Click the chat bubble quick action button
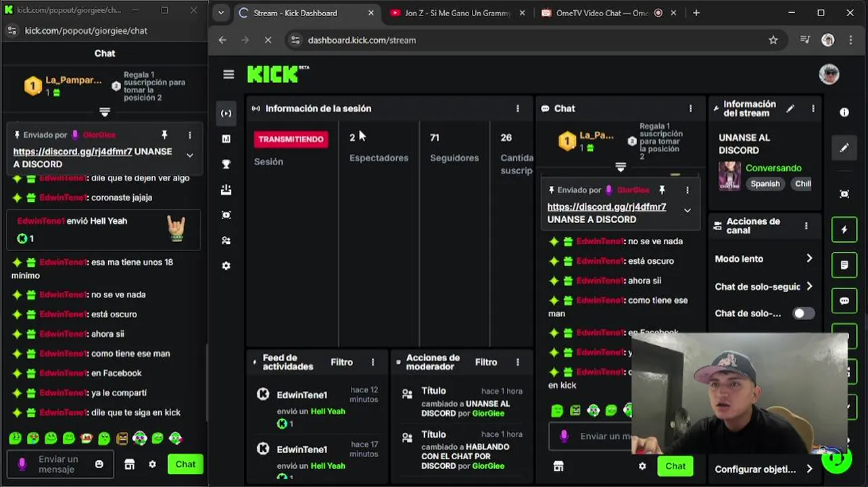The image size is (868, 487). [844, 301]
